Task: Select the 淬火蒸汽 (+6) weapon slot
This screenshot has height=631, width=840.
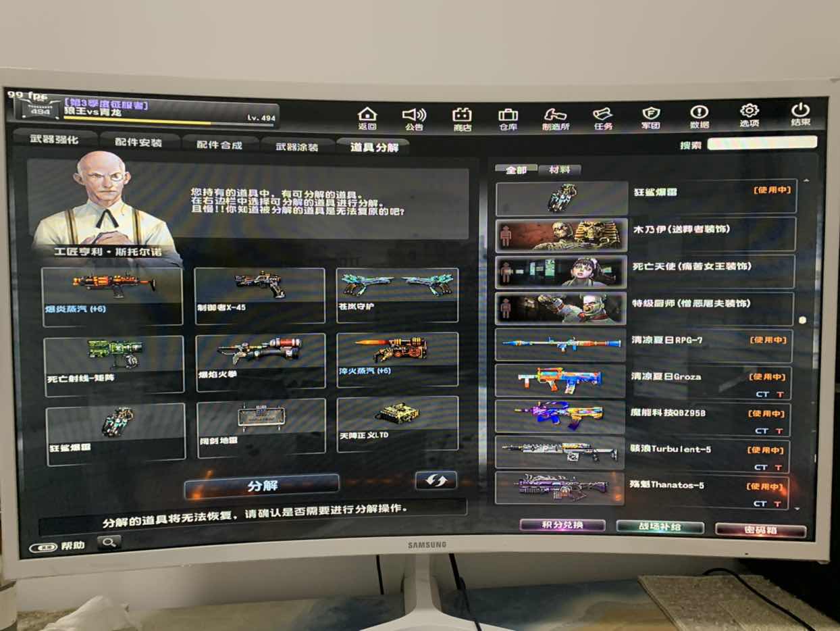Action: point(398,359)
